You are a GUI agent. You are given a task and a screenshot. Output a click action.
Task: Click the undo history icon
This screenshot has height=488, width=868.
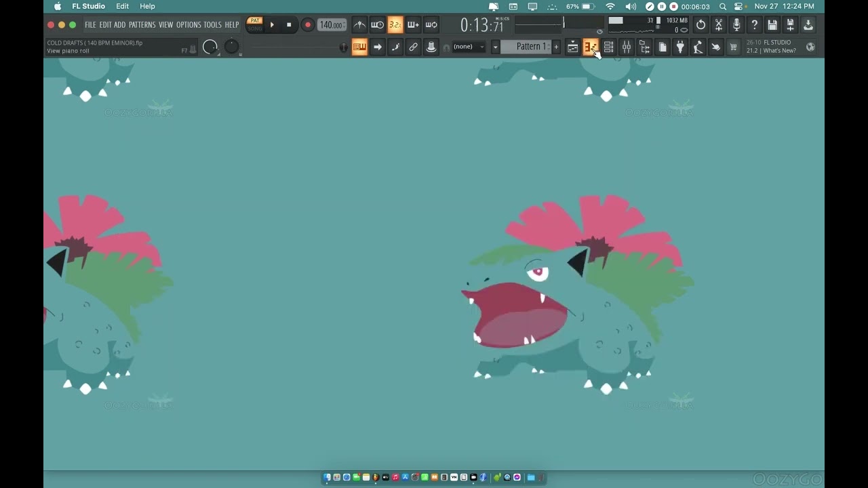pyautogui.click(x=701, y=25)
